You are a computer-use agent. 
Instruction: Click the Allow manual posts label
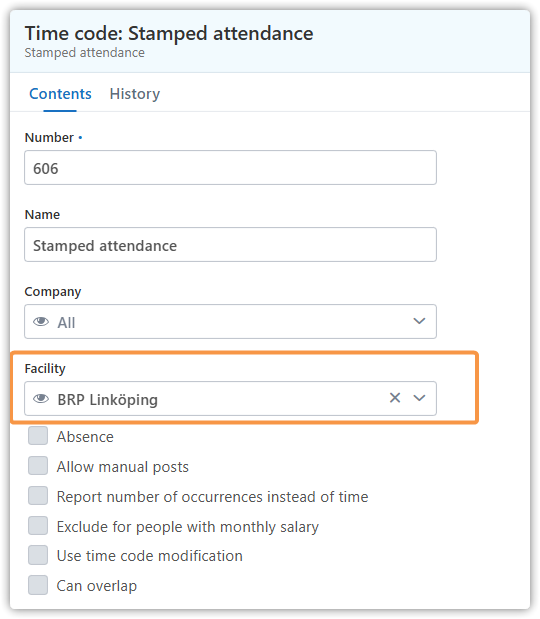tap(123, 467)
